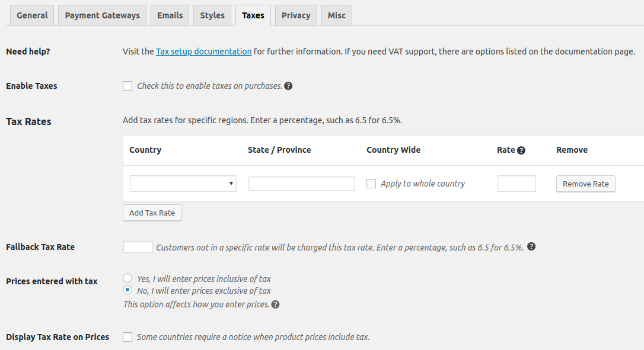
Task: Click the Add Tax Rate button
Action: click(152, 213)
